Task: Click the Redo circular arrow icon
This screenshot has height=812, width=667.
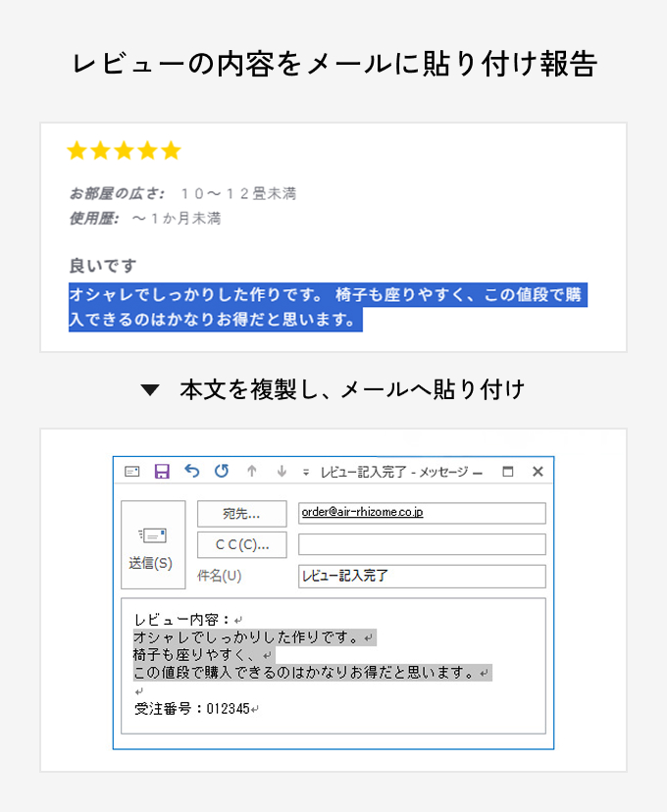Action: tap(222, 472)
